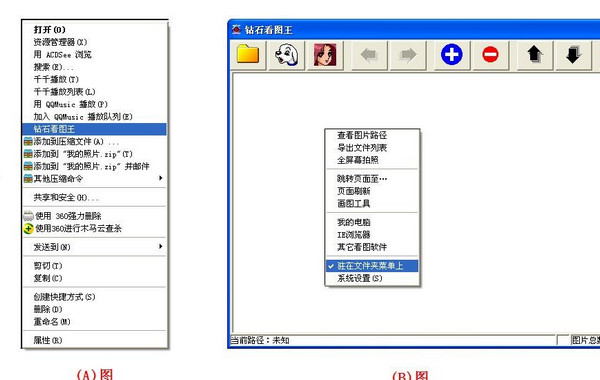600x380 pixels.
Task: Choose 页面刷新
Action: click(x=372, y=191)
